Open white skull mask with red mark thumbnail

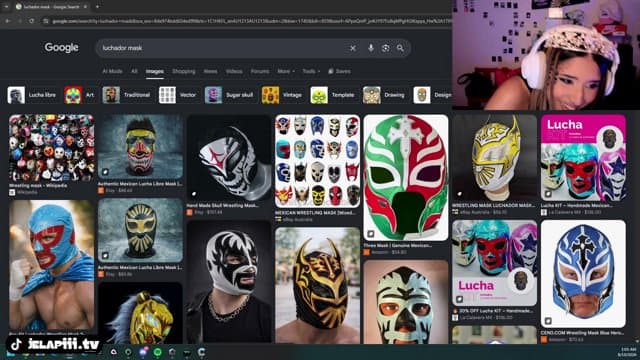coord(229,158)
